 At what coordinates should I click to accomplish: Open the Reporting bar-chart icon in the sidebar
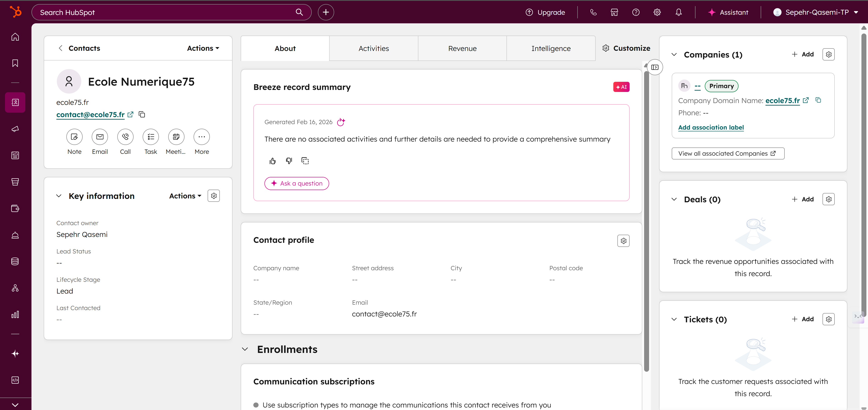pos(15,315)
